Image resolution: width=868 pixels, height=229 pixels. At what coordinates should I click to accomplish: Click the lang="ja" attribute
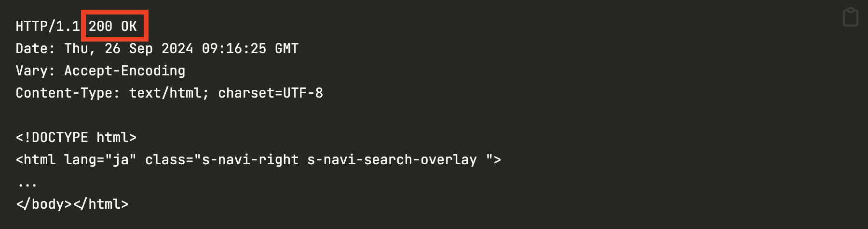100,159
